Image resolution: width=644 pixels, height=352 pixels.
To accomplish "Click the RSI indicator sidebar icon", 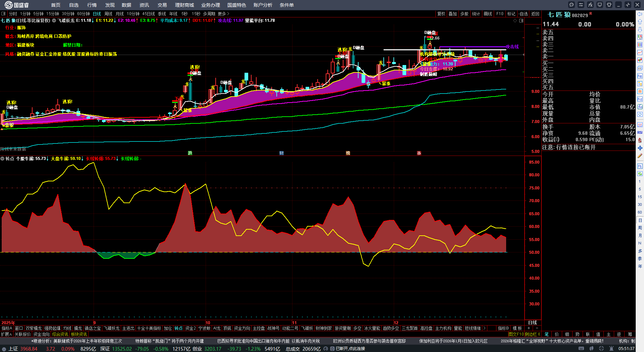I will pyautogui.click(x=640, y=132).
